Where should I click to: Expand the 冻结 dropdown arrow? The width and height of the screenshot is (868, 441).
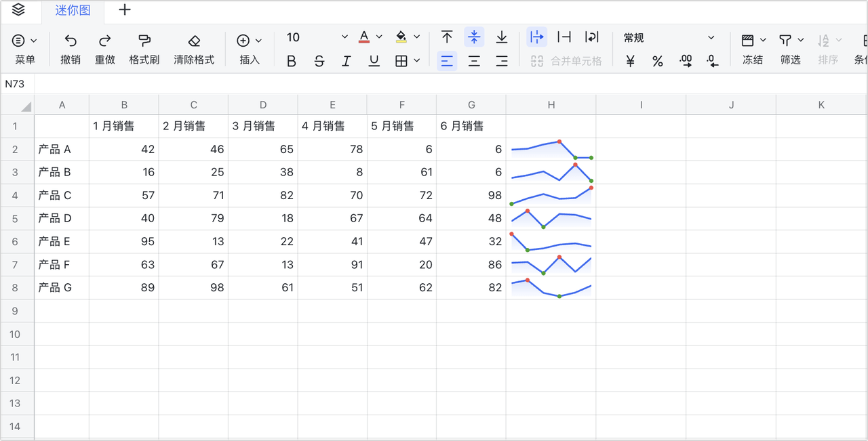(763, 41)
